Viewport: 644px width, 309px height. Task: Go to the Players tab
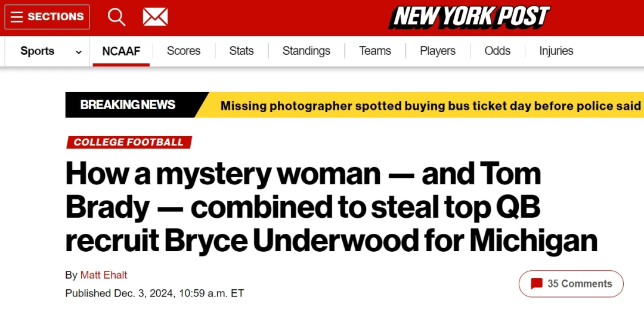coord(438,51)
